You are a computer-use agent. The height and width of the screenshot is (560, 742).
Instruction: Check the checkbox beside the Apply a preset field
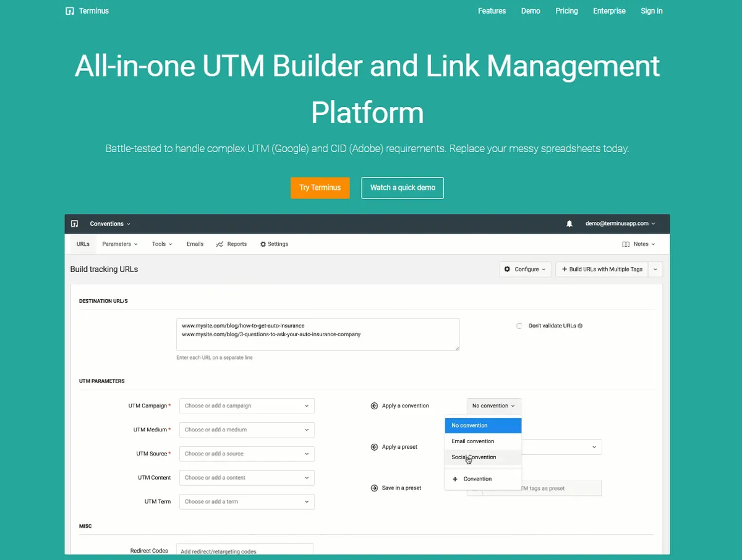(x=475, y=447)
